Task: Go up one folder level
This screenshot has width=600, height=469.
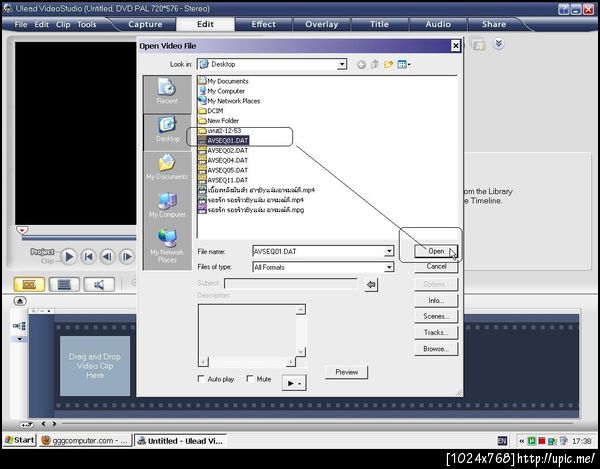Action: (374, 64)
